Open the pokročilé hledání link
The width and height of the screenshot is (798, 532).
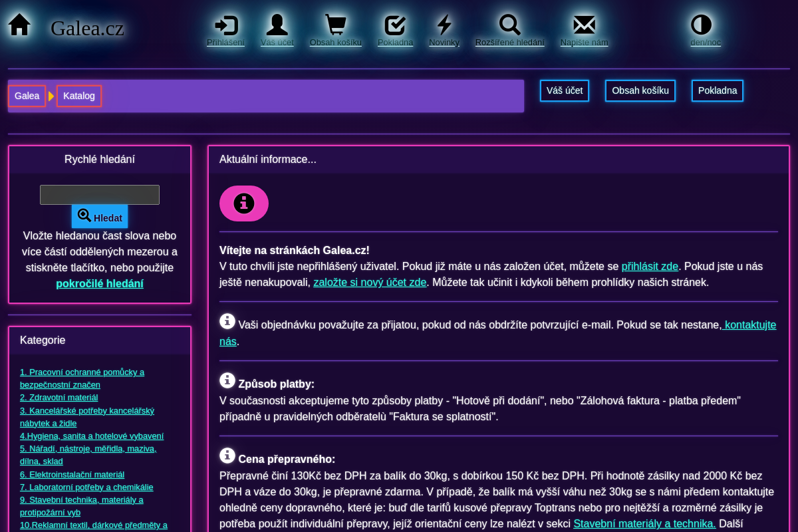pyautogui.click(x=100, y=283)
